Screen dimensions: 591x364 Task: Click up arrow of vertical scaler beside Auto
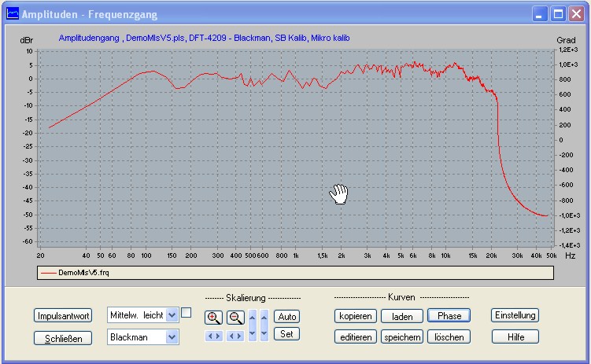point(264,317)
